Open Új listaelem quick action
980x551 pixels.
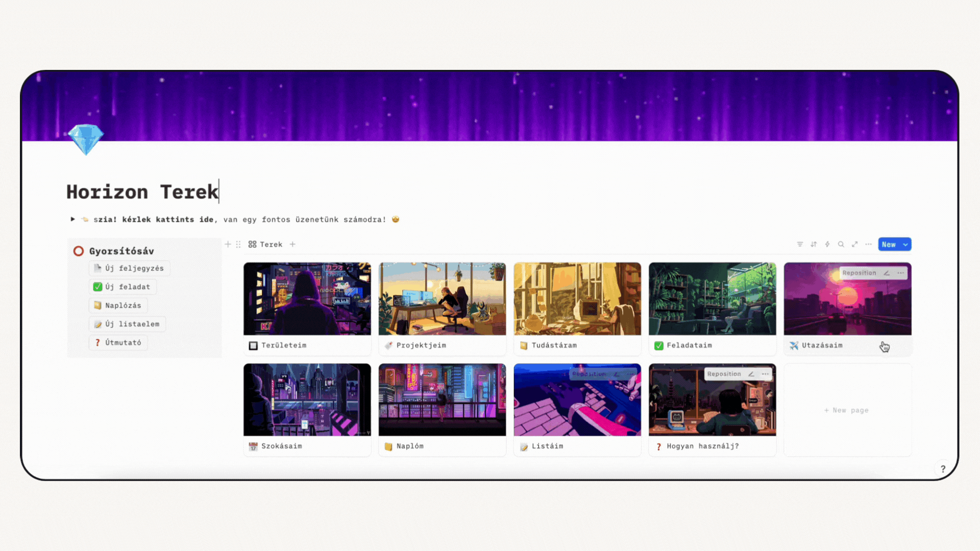(127, 324)
